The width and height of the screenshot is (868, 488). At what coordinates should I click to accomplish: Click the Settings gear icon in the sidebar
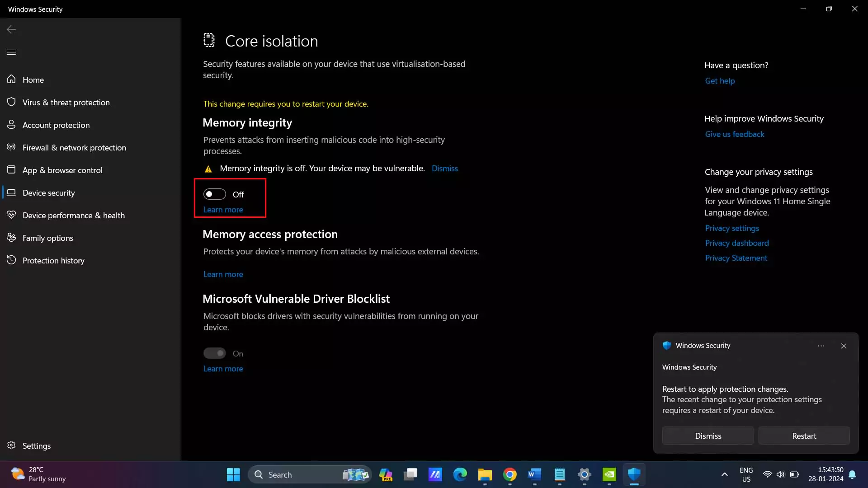pos(11,446)
